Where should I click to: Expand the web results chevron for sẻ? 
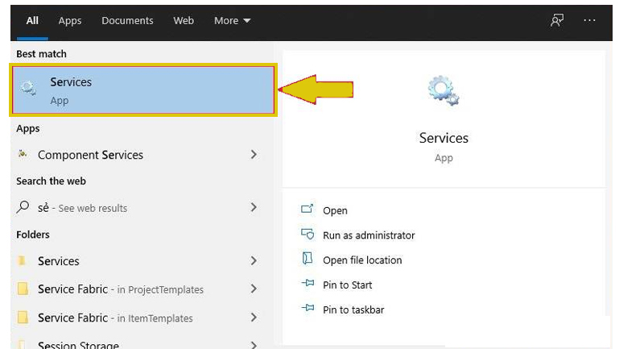click(254, 207)
